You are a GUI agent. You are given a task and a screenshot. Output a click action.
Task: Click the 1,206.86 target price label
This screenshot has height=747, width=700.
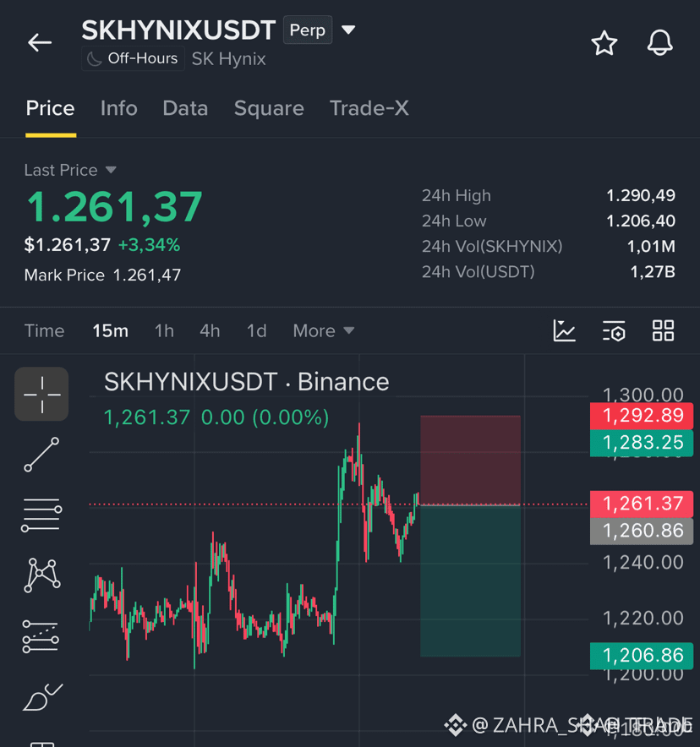click(x=642, y=656)
